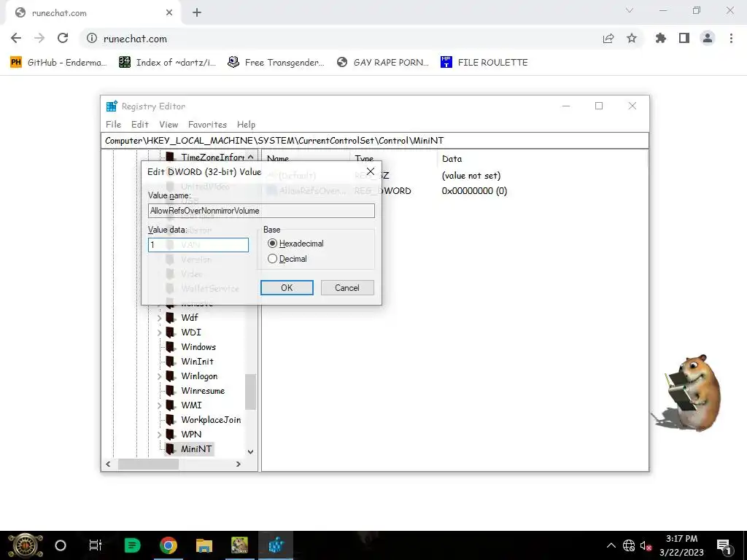Open Task View on the taskbar
The image size is (747, 560).
point(96,545)
